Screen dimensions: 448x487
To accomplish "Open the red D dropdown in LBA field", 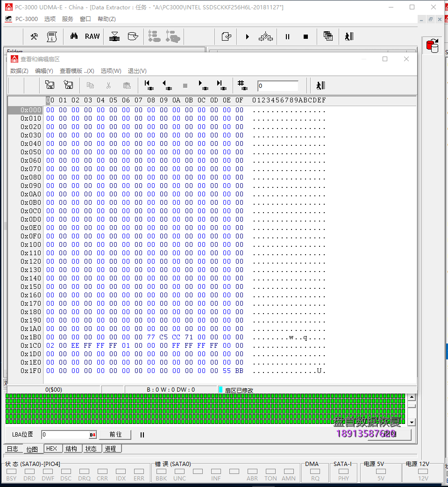I will point(93,435).
